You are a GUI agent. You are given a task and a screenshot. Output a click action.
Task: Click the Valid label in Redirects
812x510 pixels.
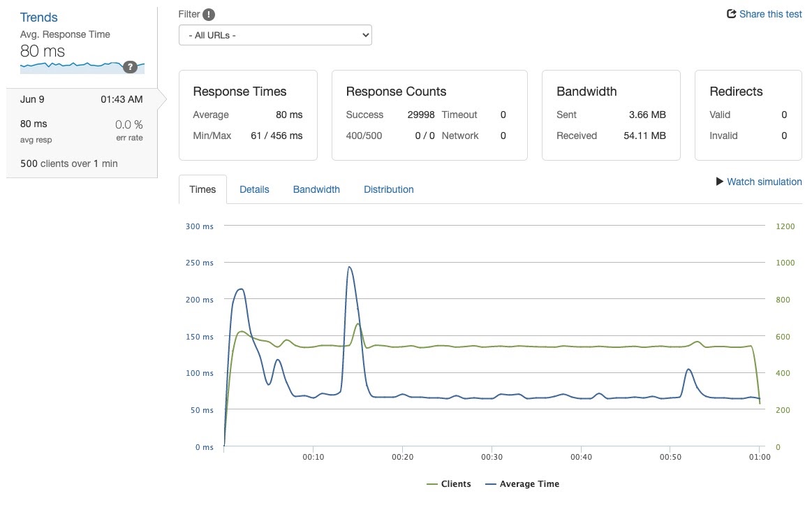(x=720, y=115)
